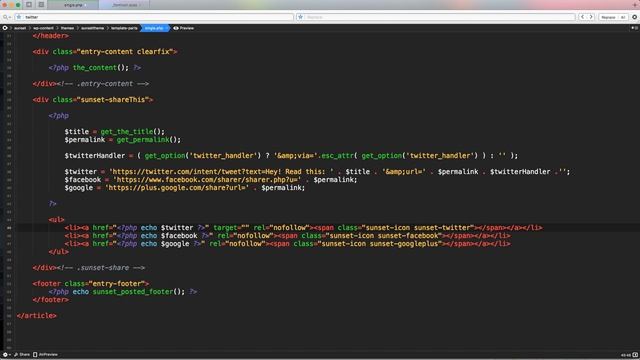The width and height of the screenshot is (640, 360).
Task: Open Preview with the eye icon
Action: [x=184, y=28]
